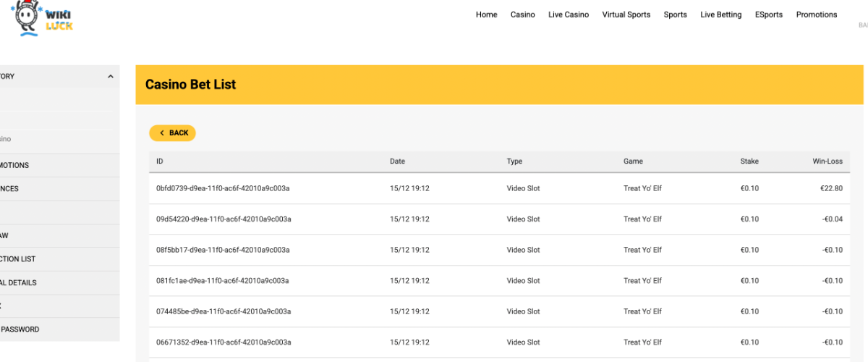The height and width of the screenshot is (362, 868).
Task: Select the bet row with ID 09d54220
Action: 223,219
